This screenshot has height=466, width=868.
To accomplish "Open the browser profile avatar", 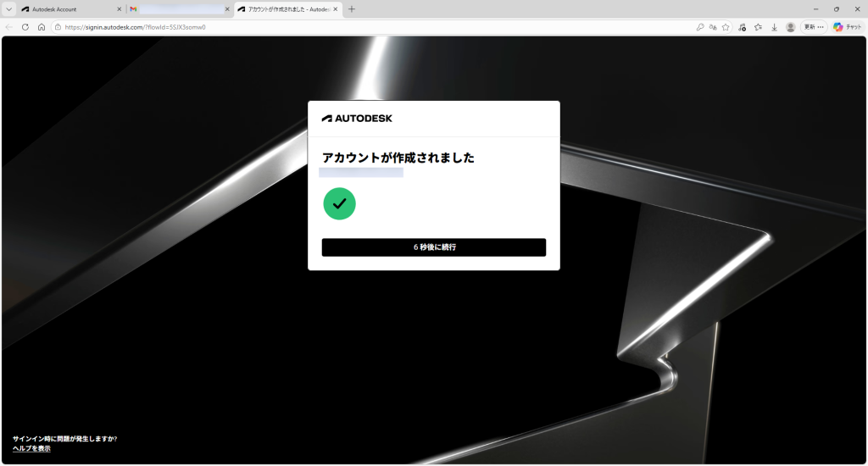I will 790,27.
